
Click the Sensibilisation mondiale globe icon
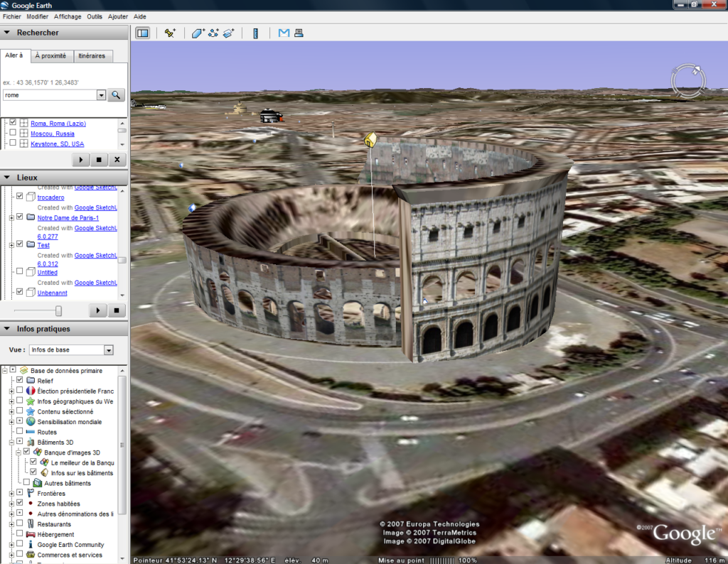coord(31,422)
